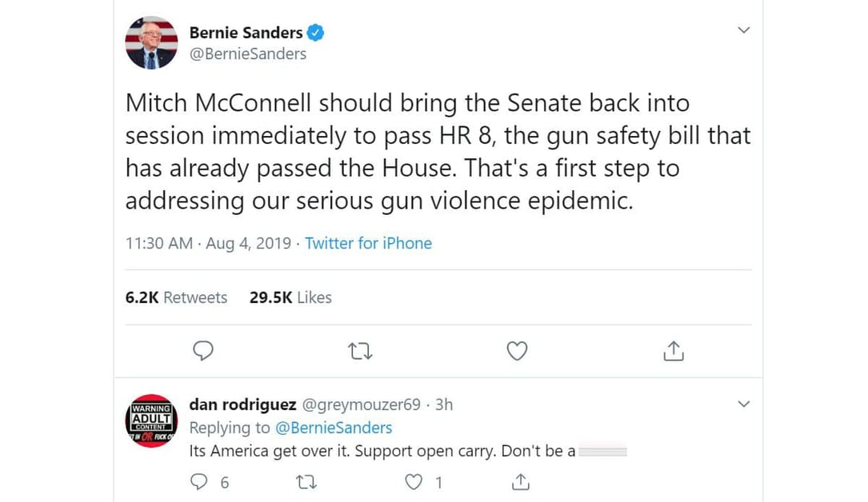868x502 pixels.
Task: Click the Bernie Sanders display name
Action: (246, 33)
